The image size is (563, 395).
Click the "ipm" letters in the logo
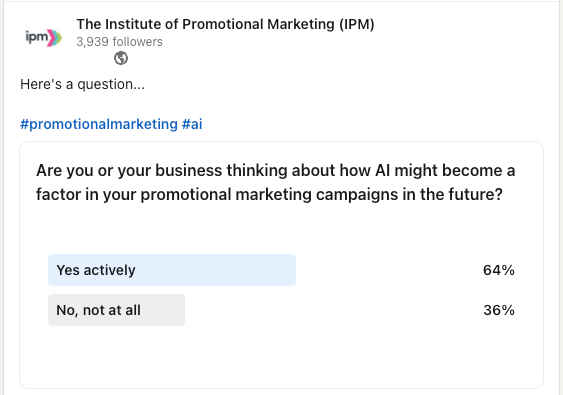pyautogui.click(x=36, y=37)
